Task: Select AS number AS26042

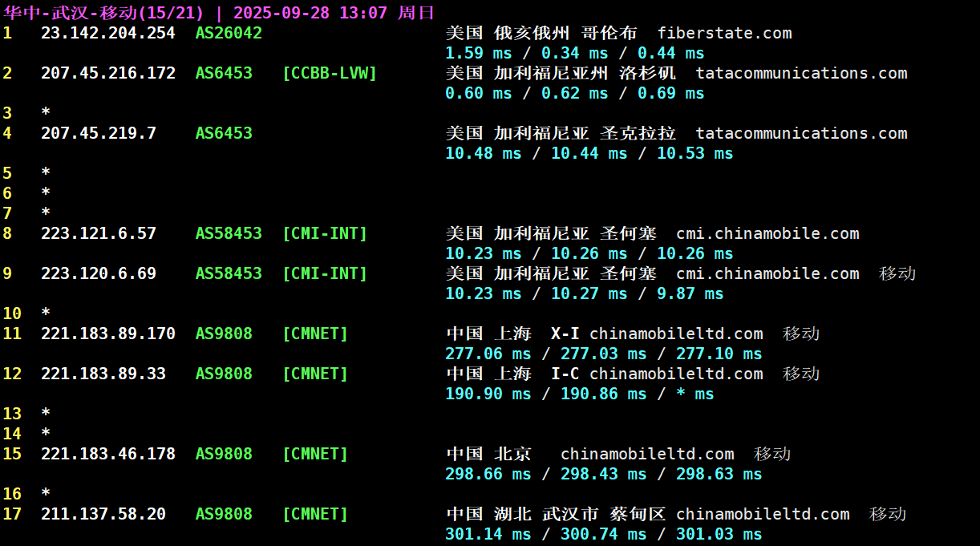Action: pos(229,33)
